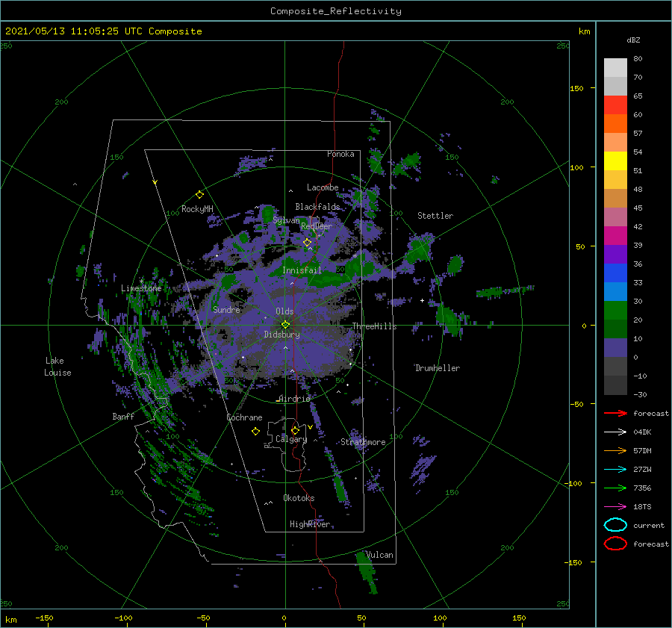
Task: Pick the bright green swatch below 30 dBZ
Action: pyautogui.click(x=615, y=310)
